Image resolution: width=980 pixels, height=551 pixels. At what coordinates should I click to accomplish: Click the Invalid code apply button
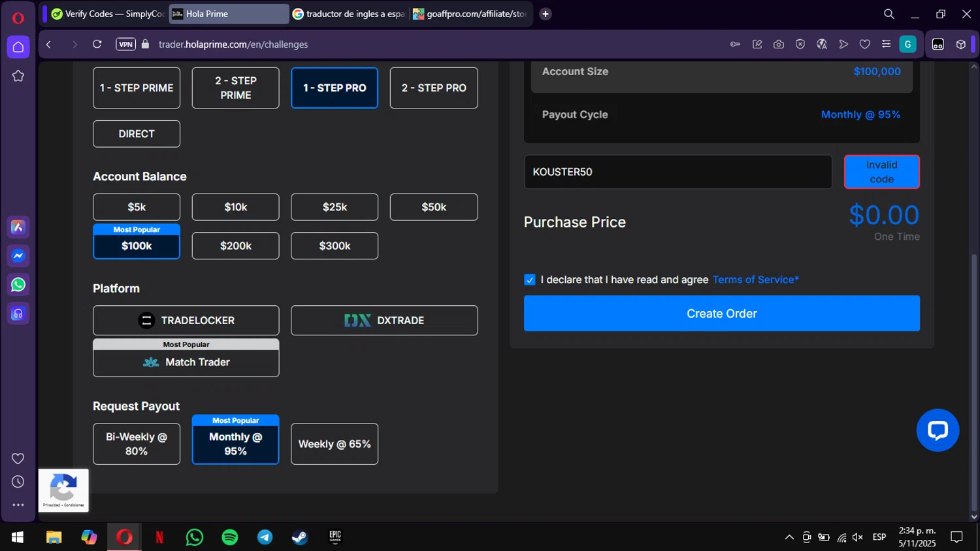pyautogui.click(x=882, y=172)
